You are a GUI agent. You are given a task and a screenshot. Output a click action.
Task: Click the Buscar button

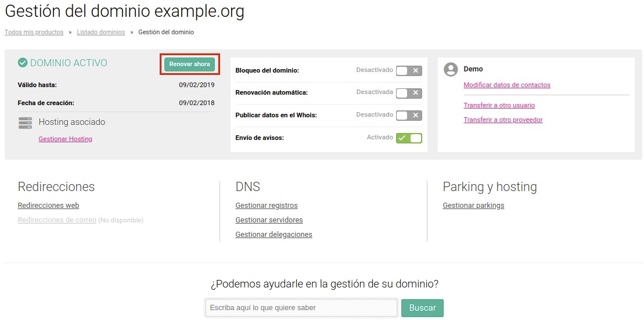coord(422,308)
